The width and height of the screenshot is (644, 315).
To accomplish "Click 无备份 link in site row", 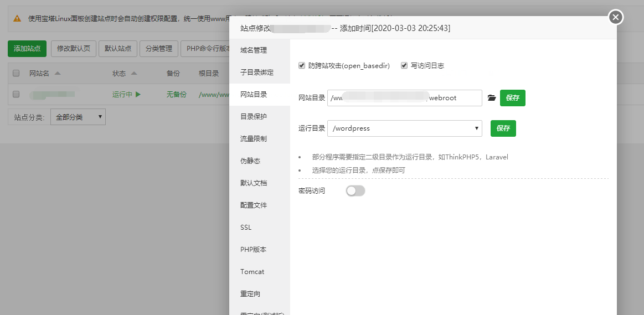I will click(176, 95).
